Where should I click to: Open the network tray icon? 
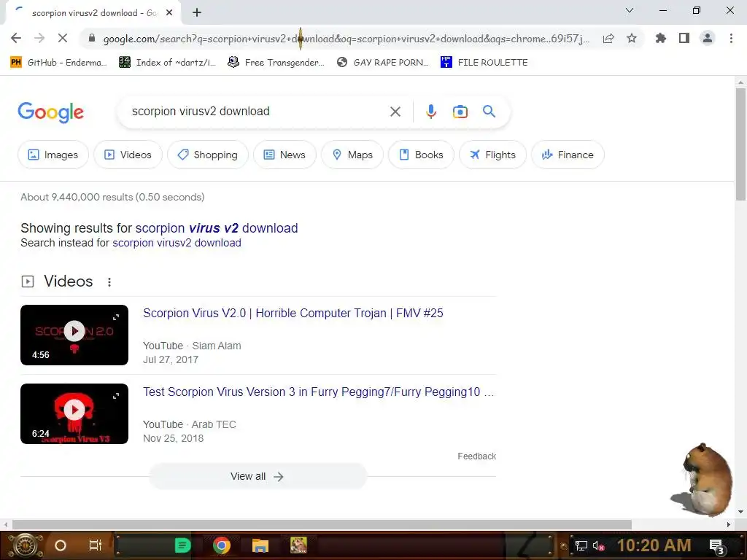click(x=581, y=545)
